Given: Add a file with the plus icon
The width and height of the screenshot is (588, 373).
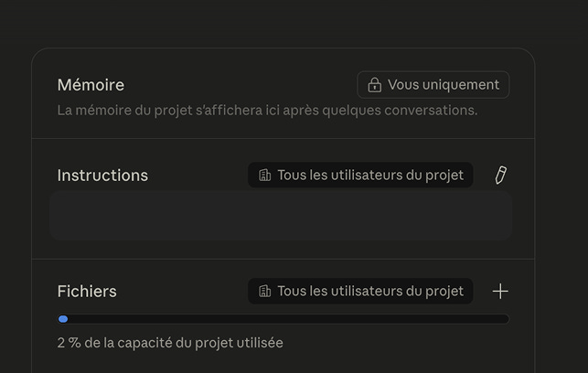Looking at the screenshot, I should click(x=500, y=292).
